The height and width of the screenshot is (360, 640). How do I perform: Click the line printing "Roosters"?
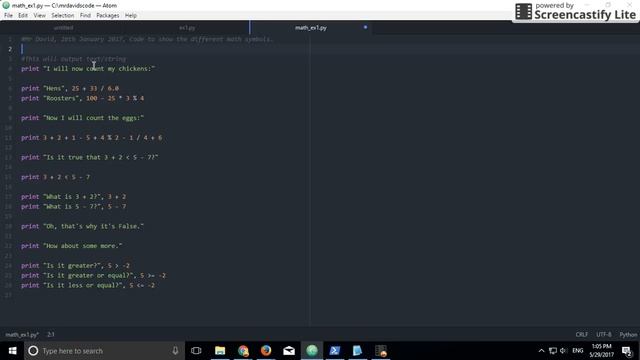click(x=82, y=98)
